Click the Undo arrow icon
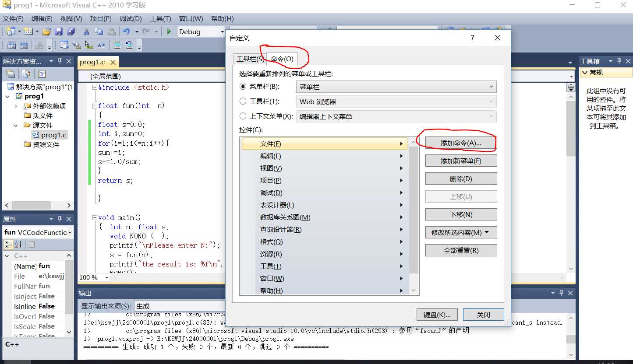Screen dimensions: 633x364 point(127,31)
